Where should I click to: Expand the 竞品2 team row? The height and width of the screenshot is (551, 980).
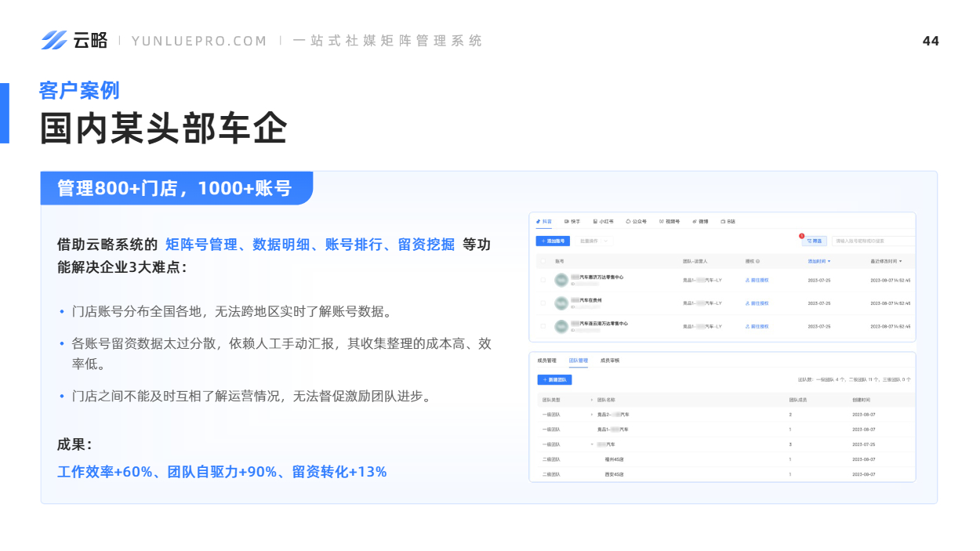[x=592, y=415]
